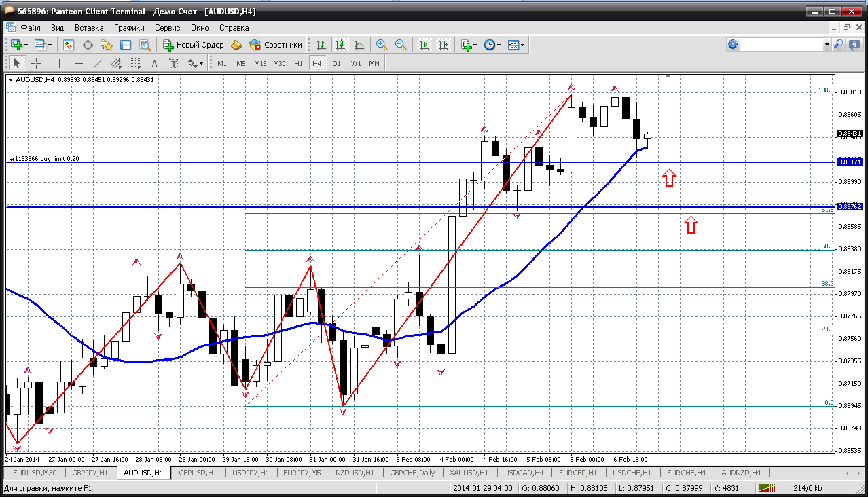Click the chart window icon left of Файл
This screenshot has width=868, height=497.
(x=10, y=28)
